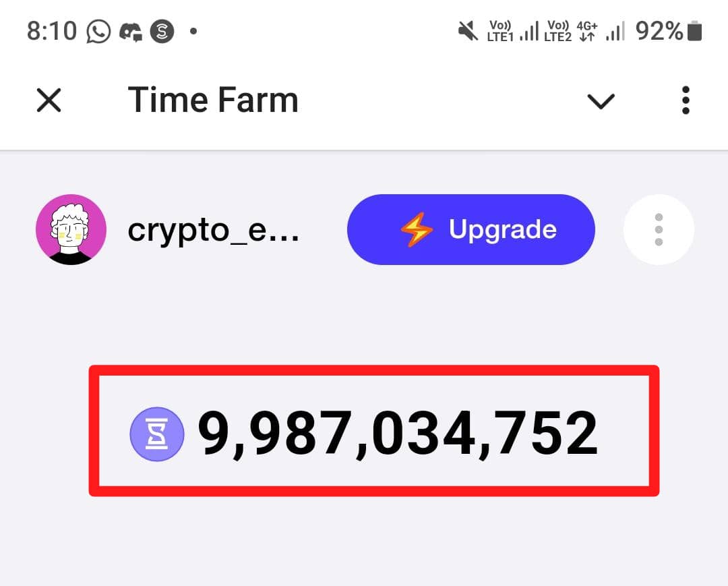
Task: Tap the lightning bolt icon in Upgrade
Action: tap(417, 229)
